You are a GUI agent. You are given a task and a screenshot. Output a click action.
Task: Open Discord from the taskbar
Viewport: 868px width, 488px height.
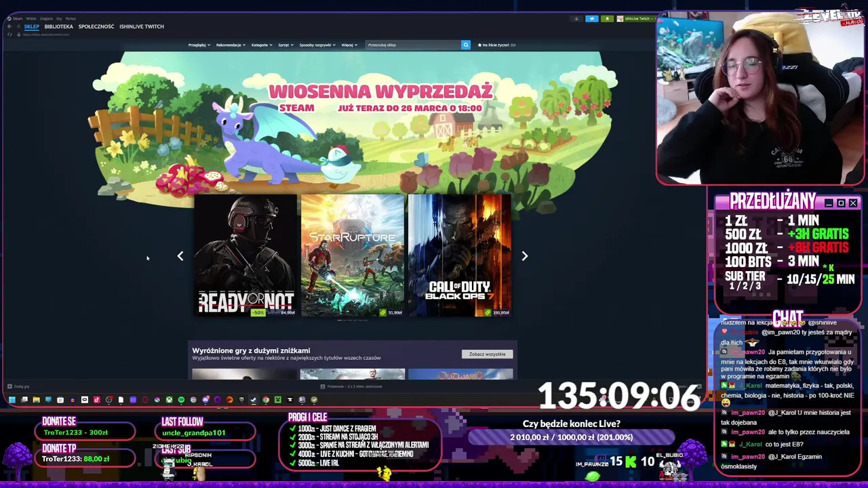205,400
